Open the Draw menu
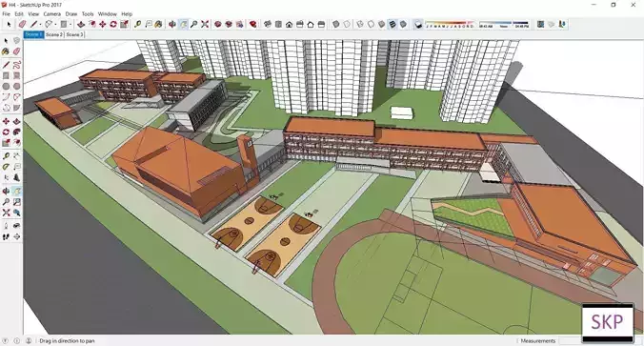Image resolution: width=644 pixels, height=346 pixels. [x=71, y=14]
